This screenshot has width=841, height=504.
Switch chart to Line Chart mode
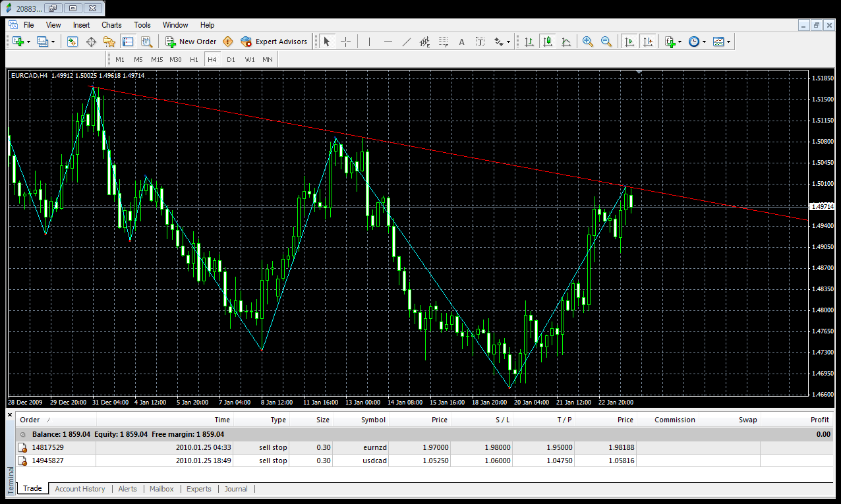[x=566, y=42]
